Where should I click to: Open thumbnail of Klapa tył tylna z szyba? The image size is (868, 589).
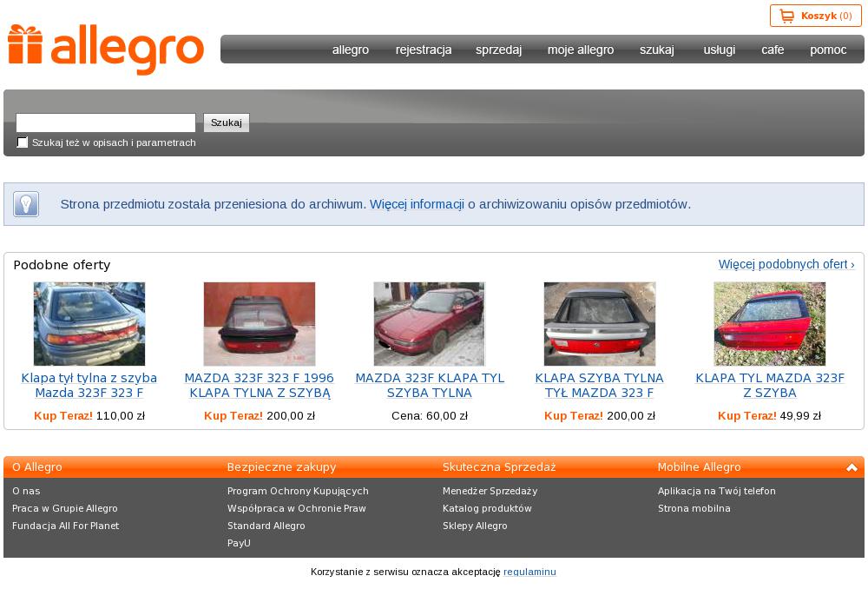pyautogui.click(x=89, y=323)
